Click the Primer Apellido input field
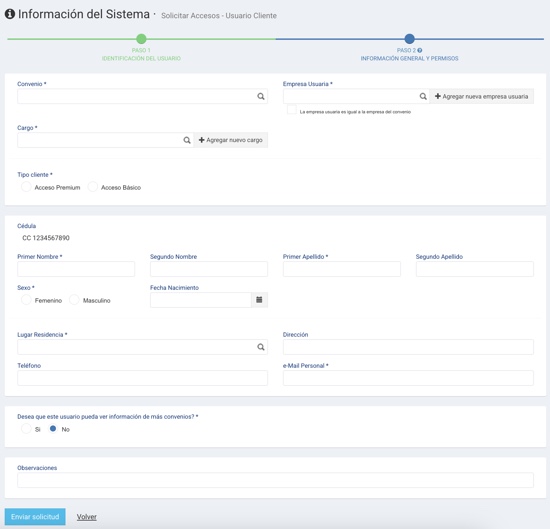This screenshot has width=550, height=529. (342, 269)
